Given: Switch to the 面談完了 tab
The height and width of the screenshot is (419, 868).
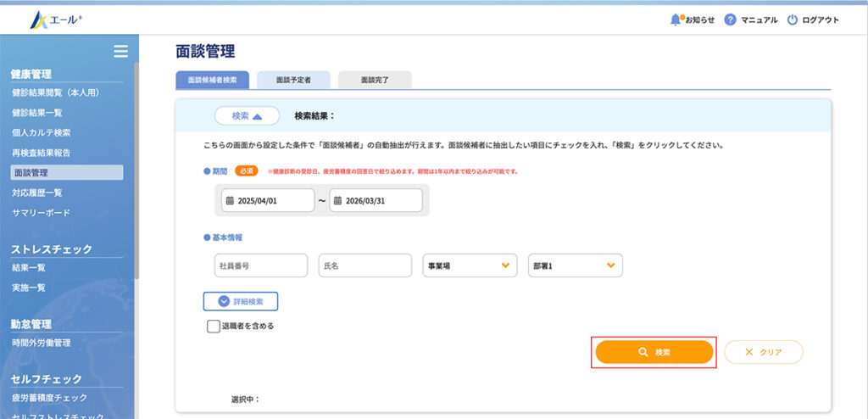Looking at the screenshot, I should (x=374, y=80).
